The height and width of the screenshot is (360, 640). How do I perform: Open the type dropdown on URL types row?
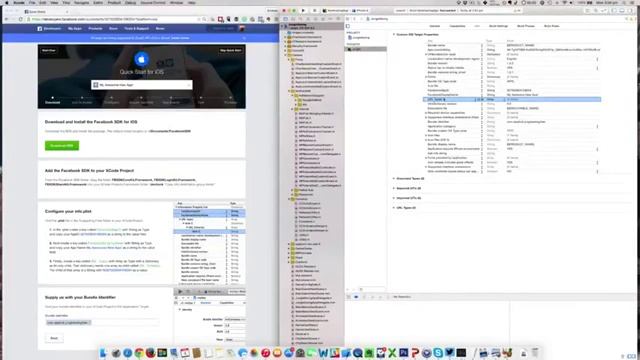coord(503,99)
